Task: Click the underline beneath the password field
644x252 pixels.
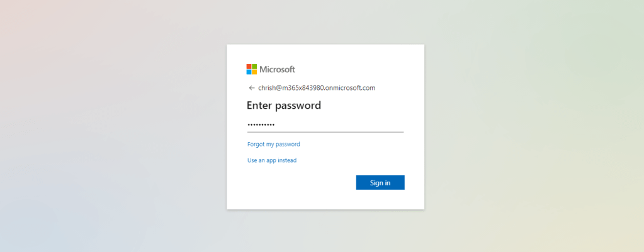Action: click(325, 132)
